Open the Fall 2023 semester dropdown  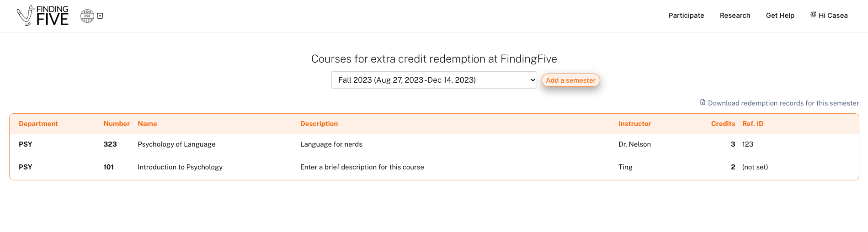(x=434, y=80)
